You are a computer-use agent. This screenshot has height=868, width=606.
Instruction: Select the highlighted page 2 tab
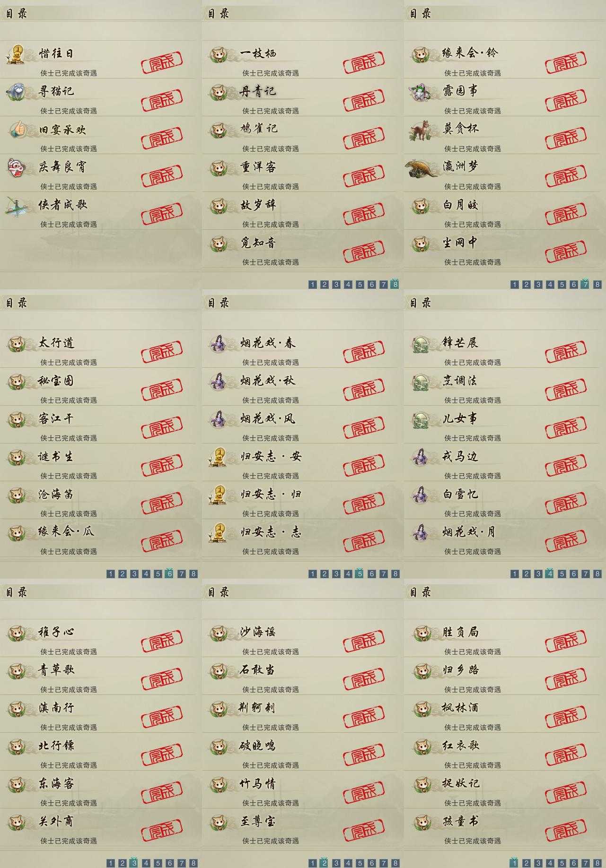point(324,863)
